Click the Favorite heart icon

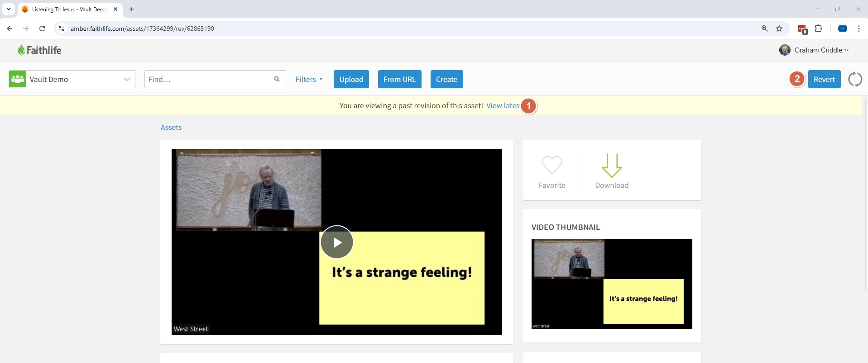tap(552, 165)
